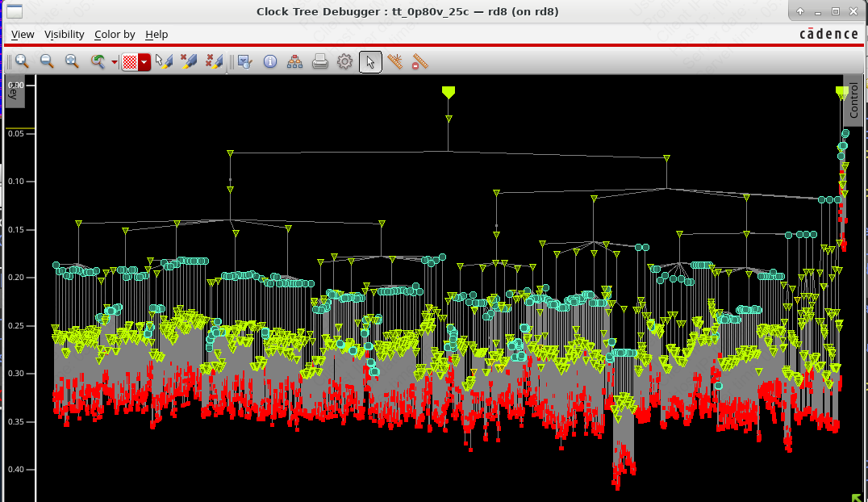Screen dimensions: 868x502
Task: Open the blue info icon
Action: pyautogui.click(x=270, y=61)
